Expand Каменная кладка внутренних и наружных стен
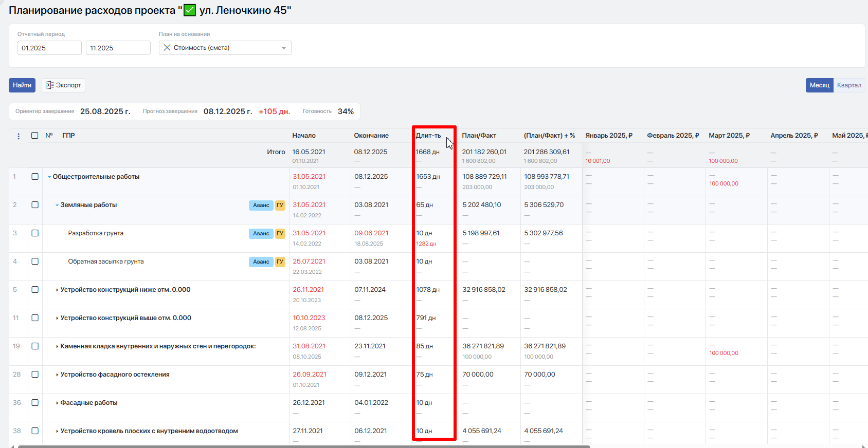868x448 pixels. click(57, 347)
